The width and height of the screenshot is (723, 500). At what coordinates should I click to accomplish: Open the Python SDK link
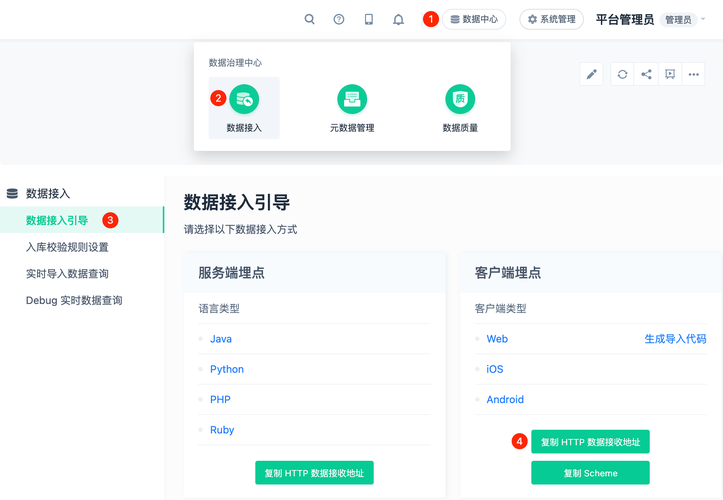pos(227,369)
